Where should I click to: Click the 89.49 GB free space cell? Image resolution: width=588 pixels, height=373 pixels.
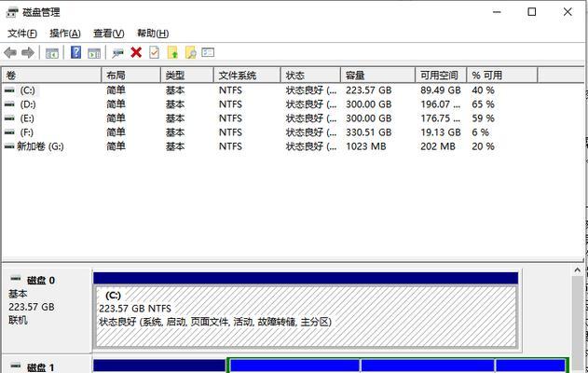coord(440,90)
